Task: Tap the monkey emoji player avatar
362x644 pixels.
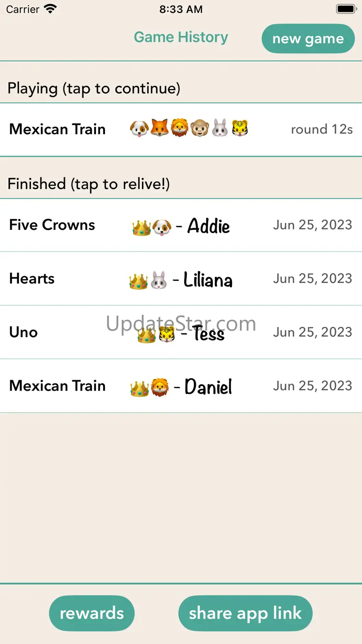Action: [200, 128]
